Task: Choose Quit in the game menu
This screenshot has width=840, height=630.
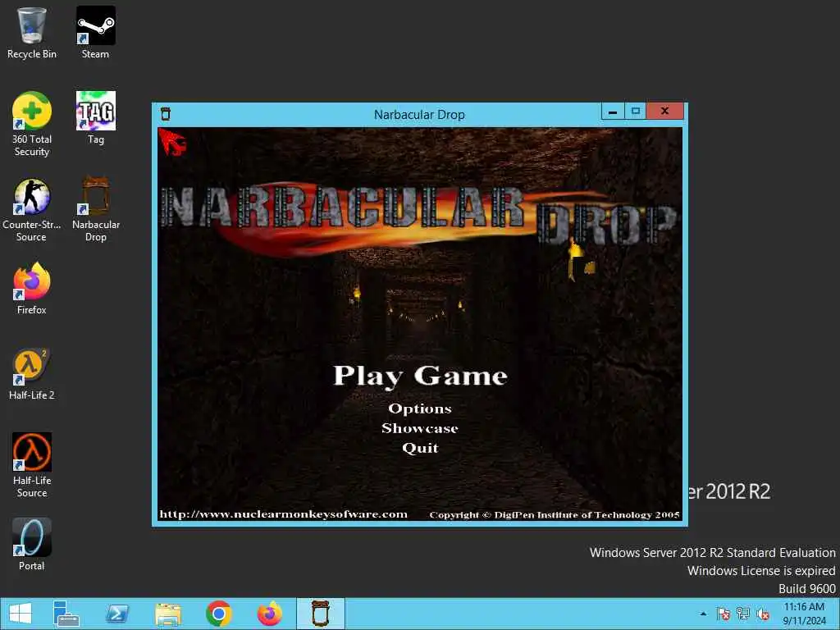Action: [420, 448]
